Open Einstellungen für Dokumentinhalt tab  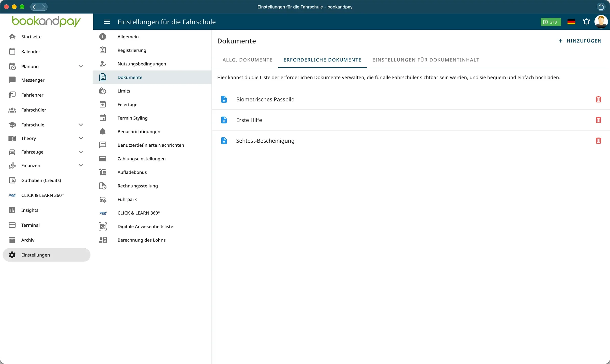click(426, 60)
